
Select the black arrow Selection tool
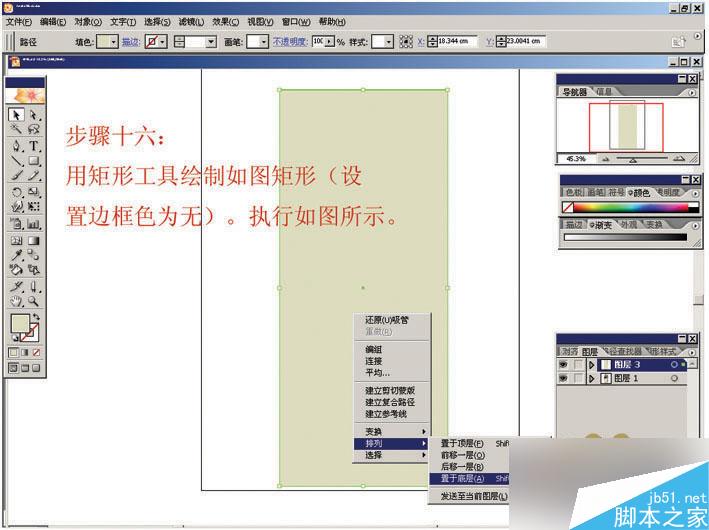coord(17,114)
